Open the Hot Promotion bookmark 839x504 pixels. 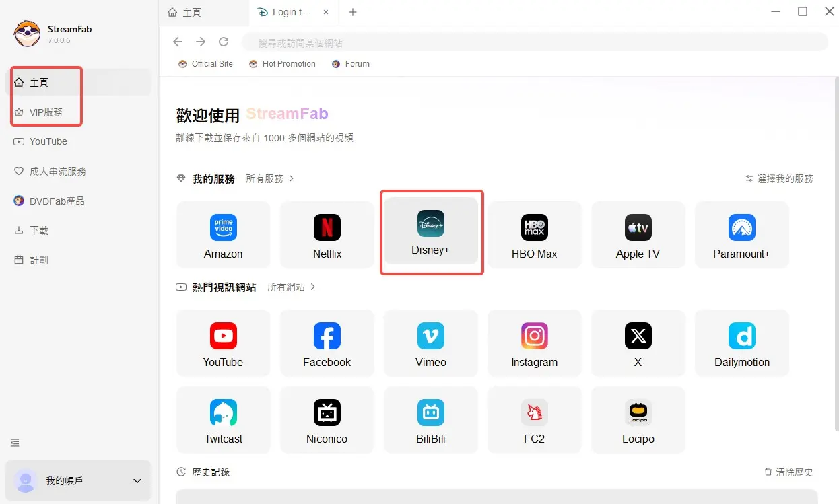coord(282,64)
